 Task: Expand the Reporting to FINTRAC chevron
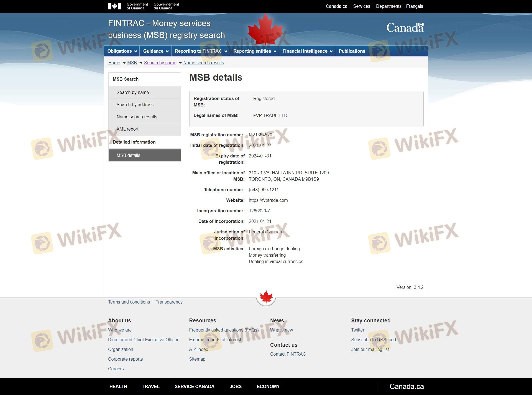[226, 51]
